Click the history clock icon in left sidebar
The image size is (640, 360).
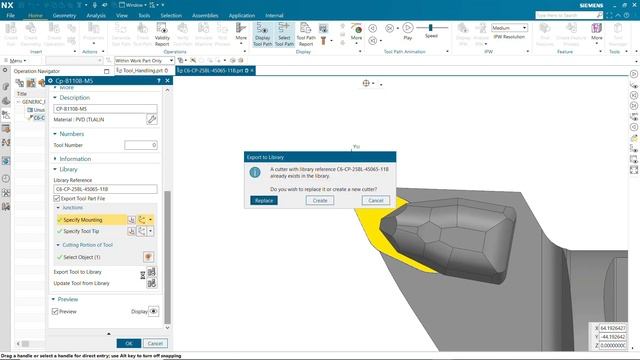point(6,178)
